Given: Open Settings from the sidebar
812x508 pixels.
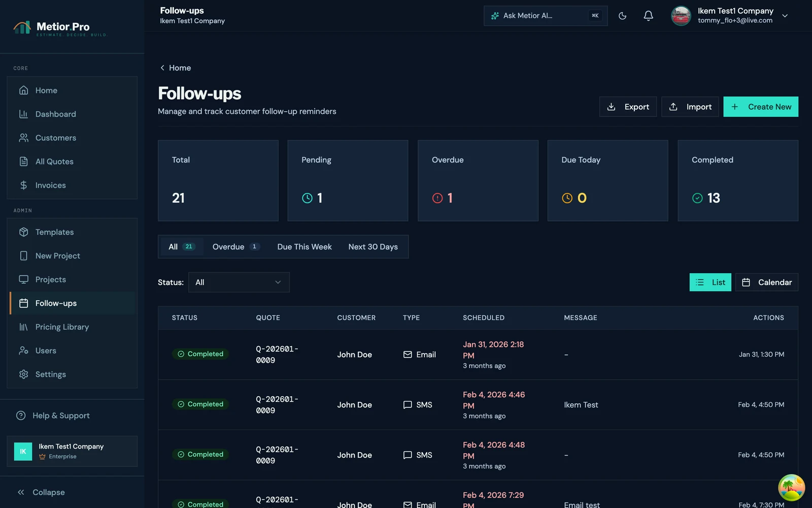Looking at the screenshot, I should tap(72, 374).
